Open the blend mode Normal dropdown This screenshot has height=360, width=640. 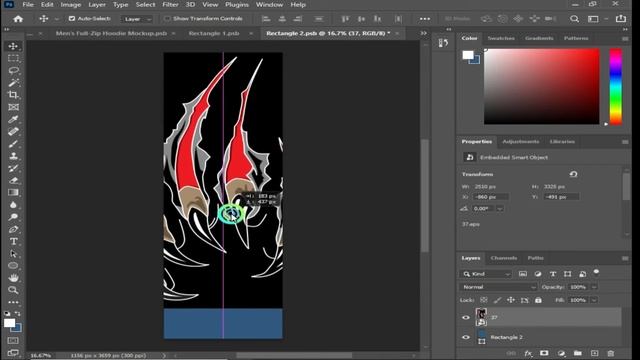pos(498,287)
